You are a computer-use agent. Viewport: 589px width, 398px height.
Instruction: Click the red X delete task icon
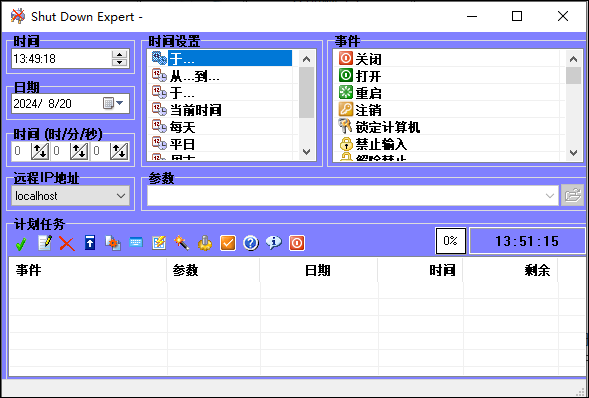coord(67,243)
